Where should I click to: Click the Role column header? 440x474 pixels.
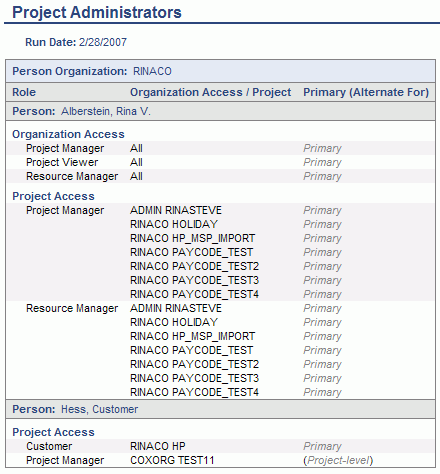(24, 92)
